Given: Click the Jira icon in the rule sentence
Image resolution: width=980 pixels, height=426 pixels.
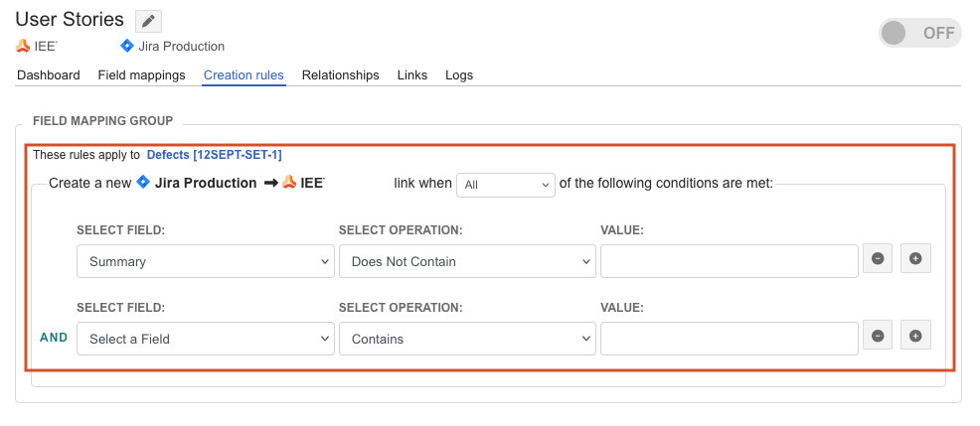Looking at the screenshot, I should pos(143,183).
